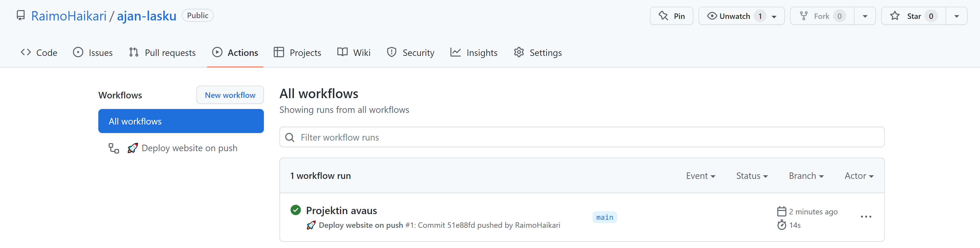The width and height of the screenshot is (980, 248).
Task: Open the RaimoHaikari profile link
Action: [x=69, y=15]
